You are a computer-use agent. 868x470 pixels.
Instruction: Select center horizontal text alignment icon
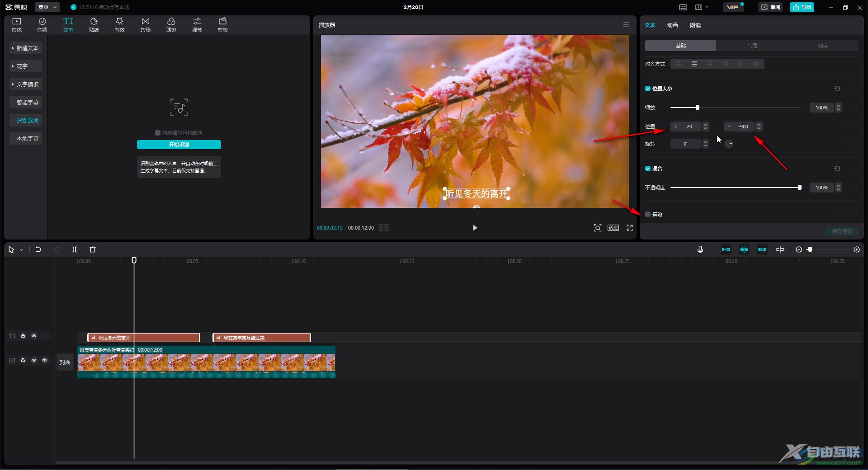[694, 64]
